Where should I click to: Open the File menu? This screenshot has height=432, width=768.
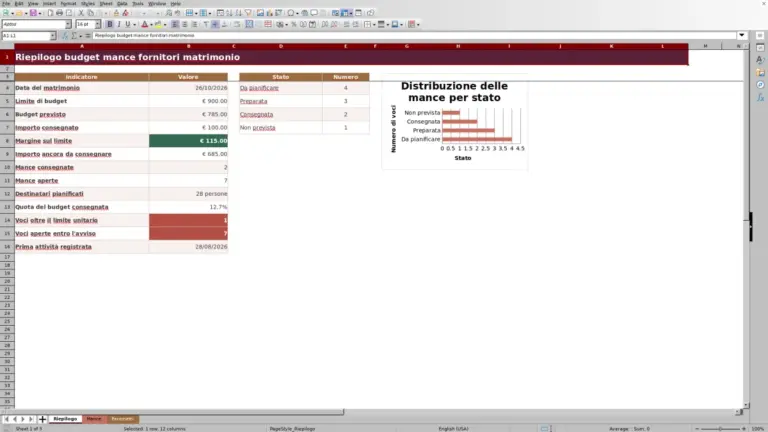click(x=6, y=3)
